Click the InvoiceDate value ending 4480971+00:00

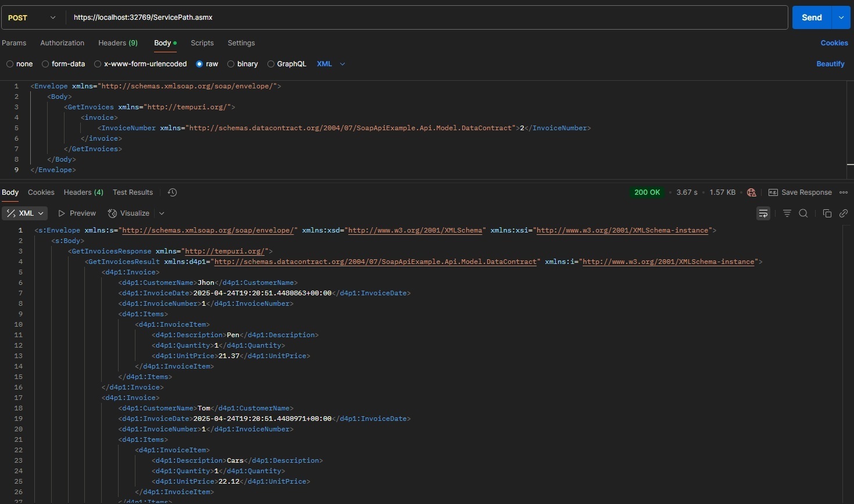pos(262,419)
